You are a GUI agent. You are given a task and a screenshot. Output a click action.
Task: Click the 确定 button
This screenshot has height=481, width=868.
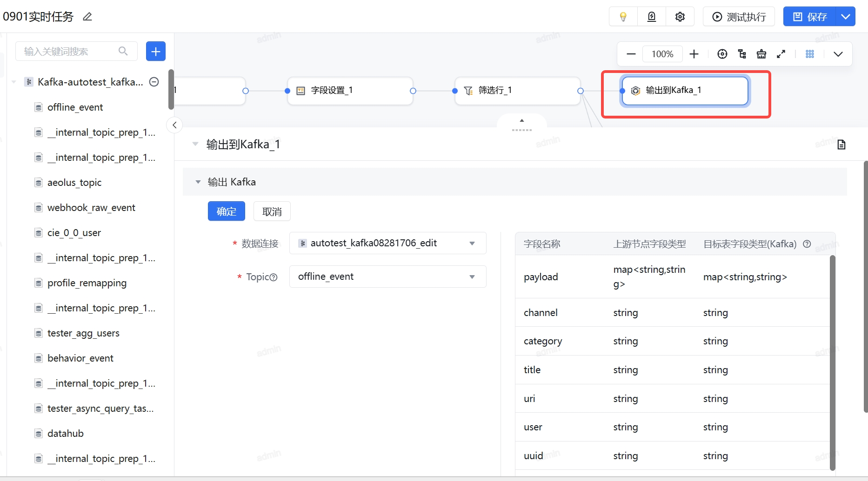pos(226,211)
